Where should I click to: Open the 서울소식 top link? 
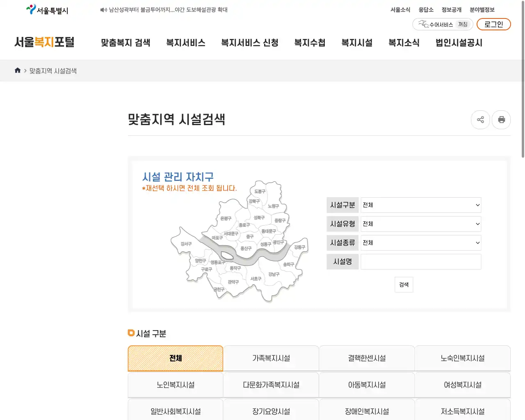pos(400,10)
